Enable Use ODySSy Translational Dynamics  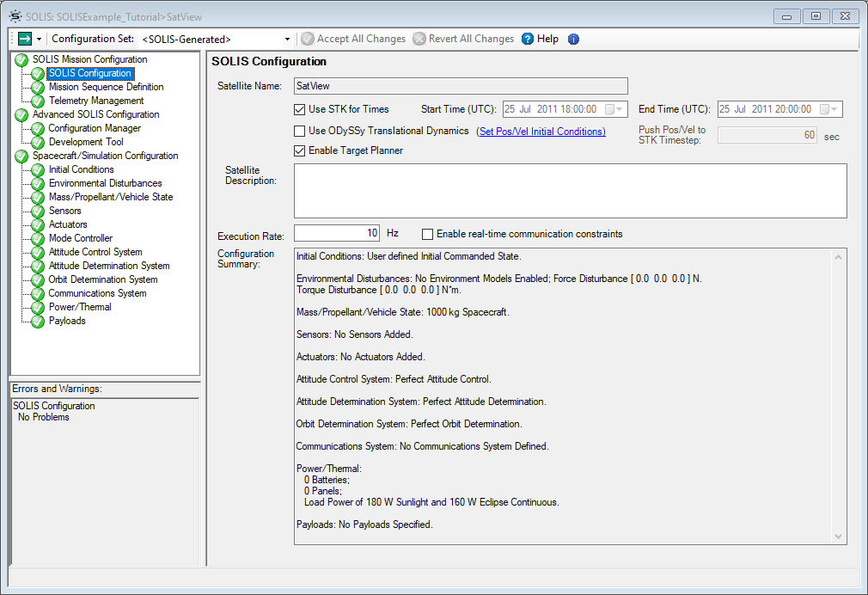(299, 131)
